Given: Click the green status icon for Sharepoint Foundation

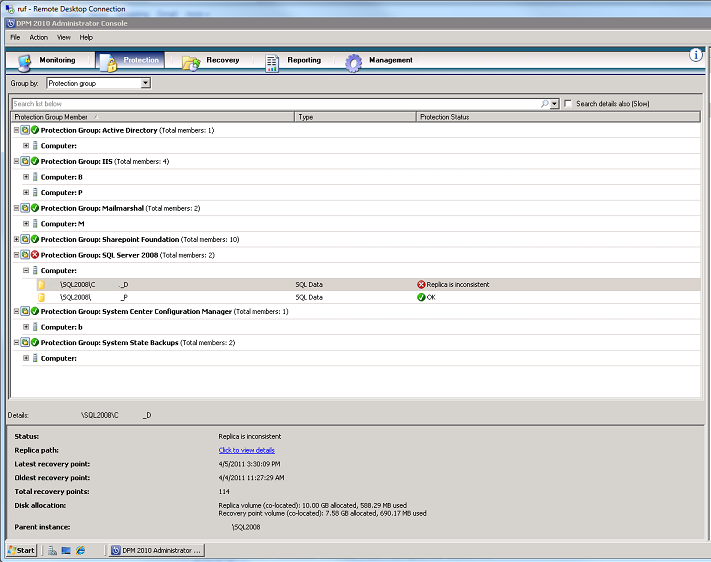Looking at the screenshot, I should point(35,239).
